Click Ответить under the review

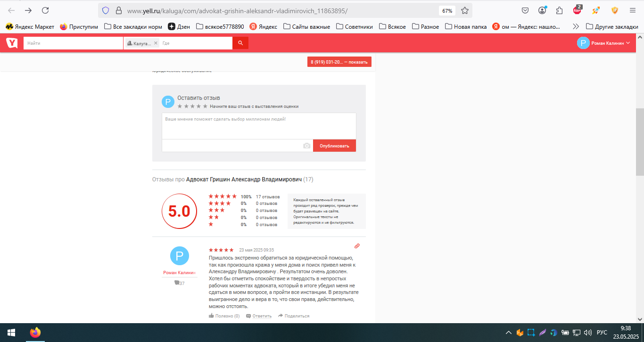click(x=259, y=316)
